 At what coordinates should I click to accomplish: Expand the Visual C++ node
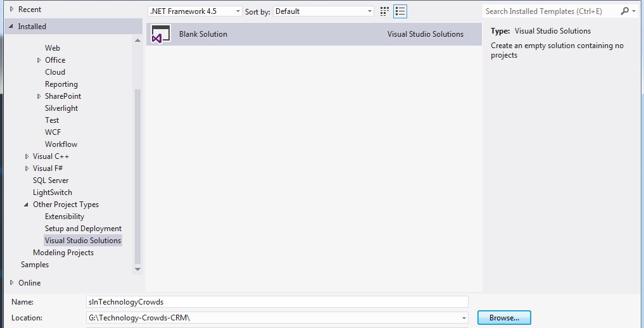tap(27, 156)
